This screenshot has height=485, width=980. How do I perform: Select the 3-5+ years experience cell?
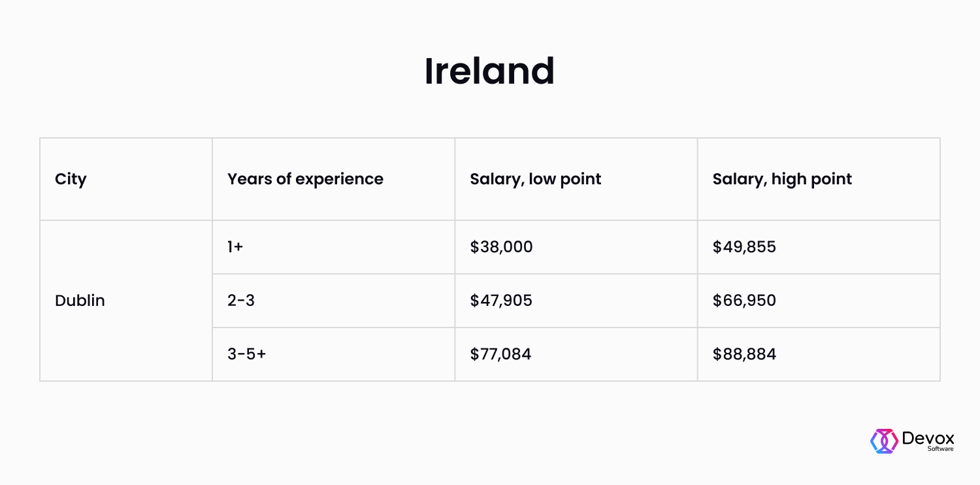[247, 354]
